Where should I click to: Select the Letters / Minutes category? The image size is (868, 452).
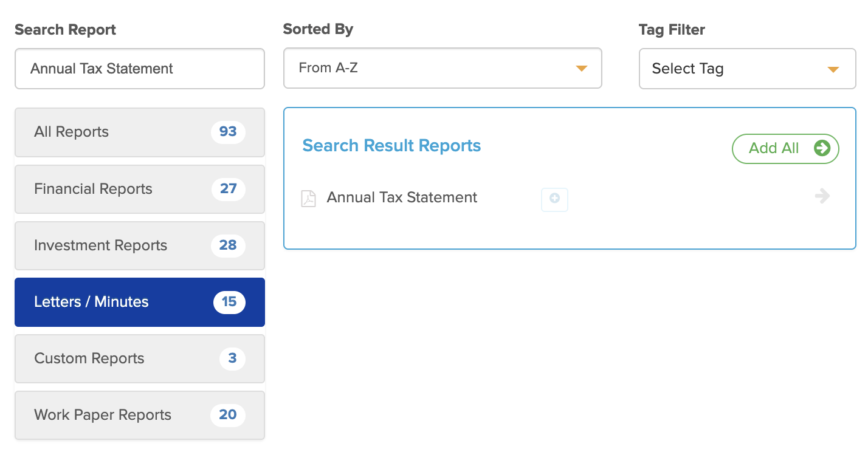140,302
